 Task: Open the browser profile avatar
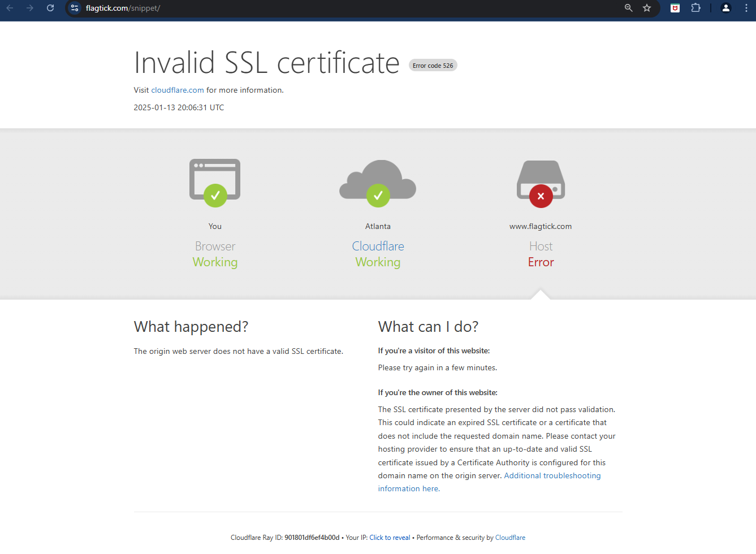pyautogui.click(x=725, y=8)
